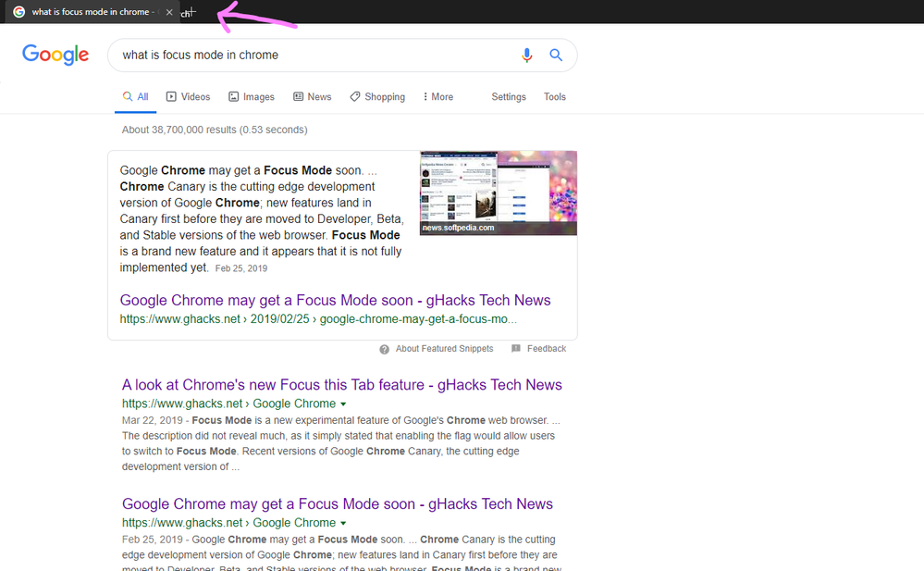Switch to the Images search tab

coord(251,96)
